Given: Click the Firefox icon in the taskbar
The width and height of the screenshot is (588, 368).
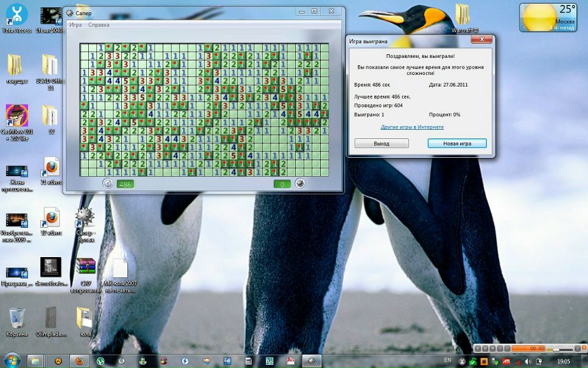Looking at the screenshot, I should (x=79, y=361).
